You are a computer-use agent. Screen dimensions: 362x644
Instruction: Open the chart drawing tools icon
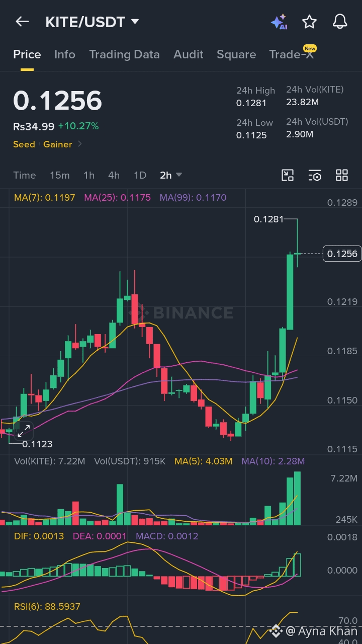pos(288,175)
